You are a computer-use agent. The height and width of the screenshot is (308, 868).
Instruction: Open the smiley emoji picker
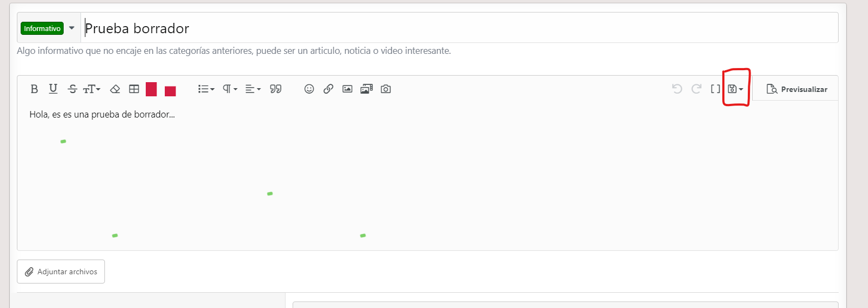[x=309, y=89]
